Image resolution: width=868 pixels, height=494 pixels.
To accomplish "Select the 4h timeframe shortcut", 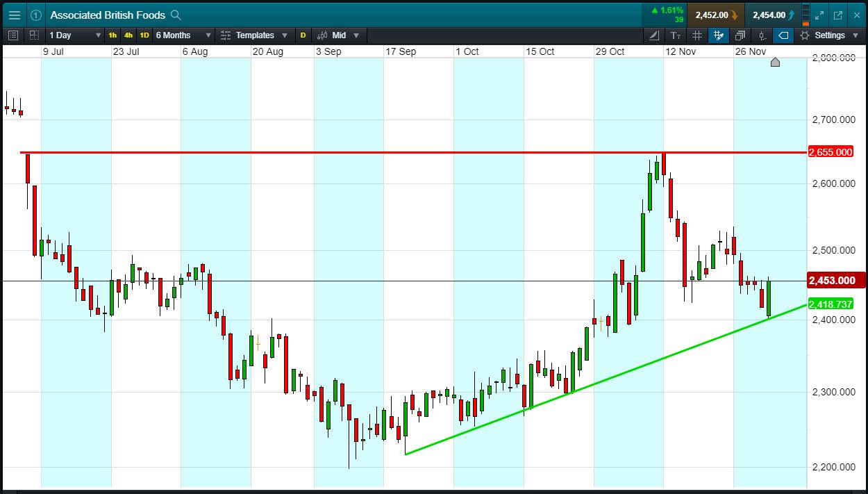I will pyautogui.click(x=128, y=35).
